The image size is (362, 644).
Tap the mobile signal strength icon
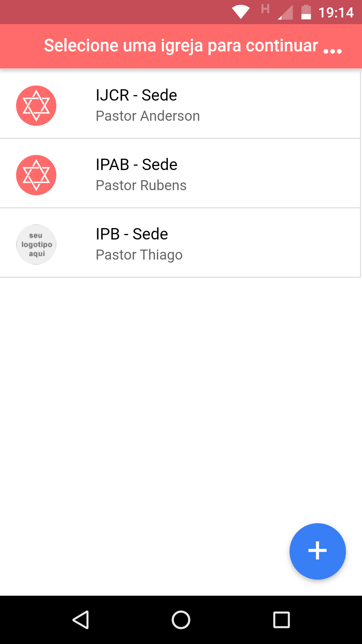(x=285, y=12)
